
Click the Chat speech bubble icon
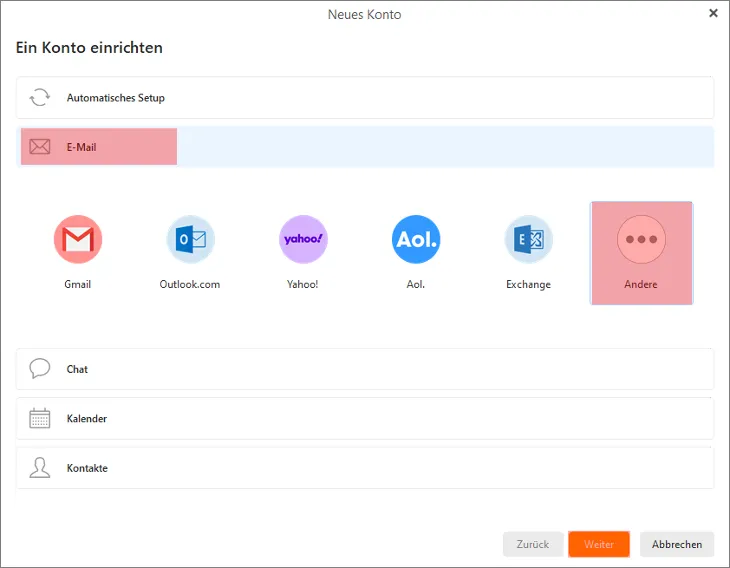(x=40, y=368)
